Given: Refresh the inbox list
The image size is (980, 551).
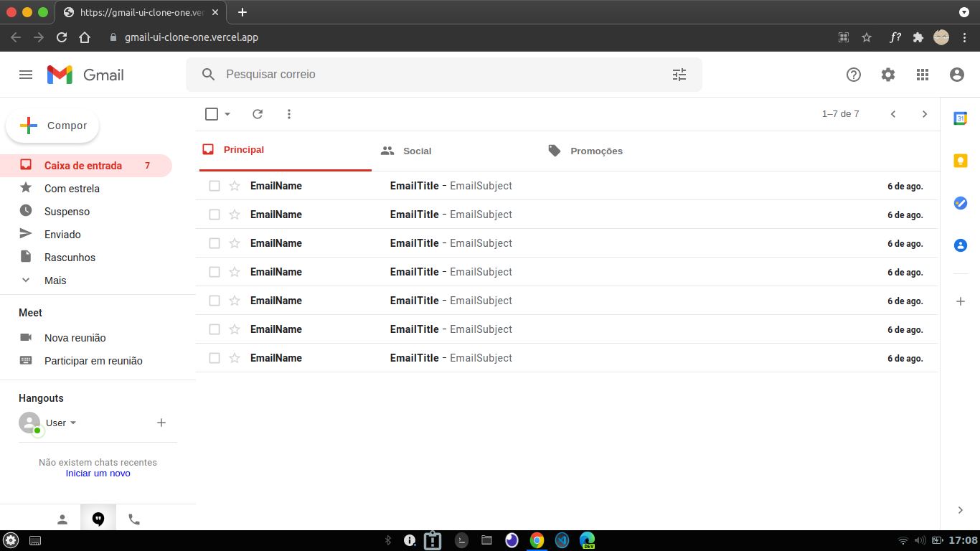Looking at the screenshot, I should click(258, 113).
